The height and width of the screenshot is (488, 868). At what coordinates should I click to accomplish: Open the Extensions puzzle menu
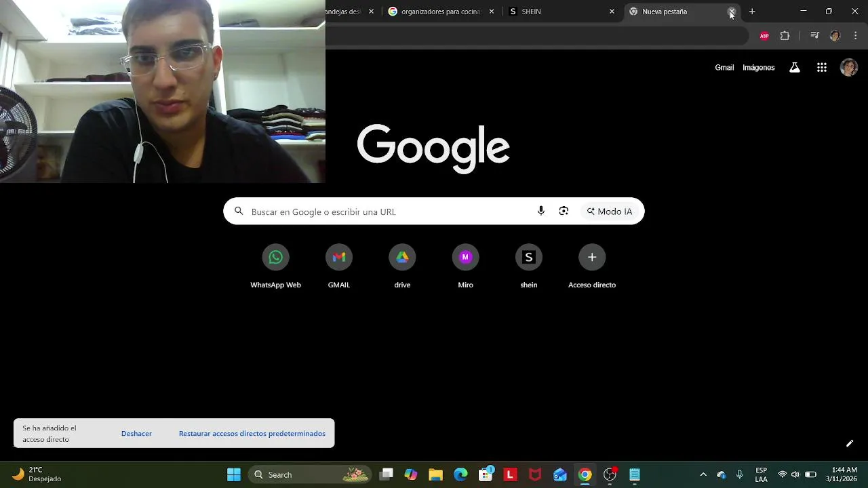tap(785, 36)
